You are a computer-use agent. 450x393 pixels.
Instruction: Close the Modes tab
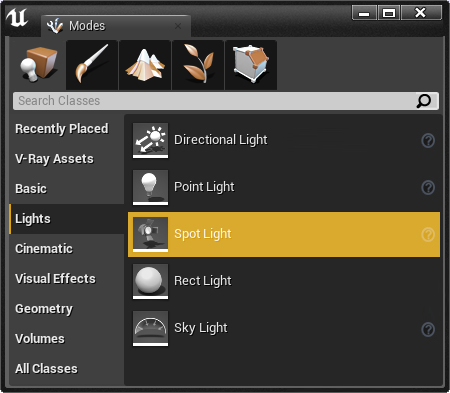pyautogui.click(x=178, y=26)
